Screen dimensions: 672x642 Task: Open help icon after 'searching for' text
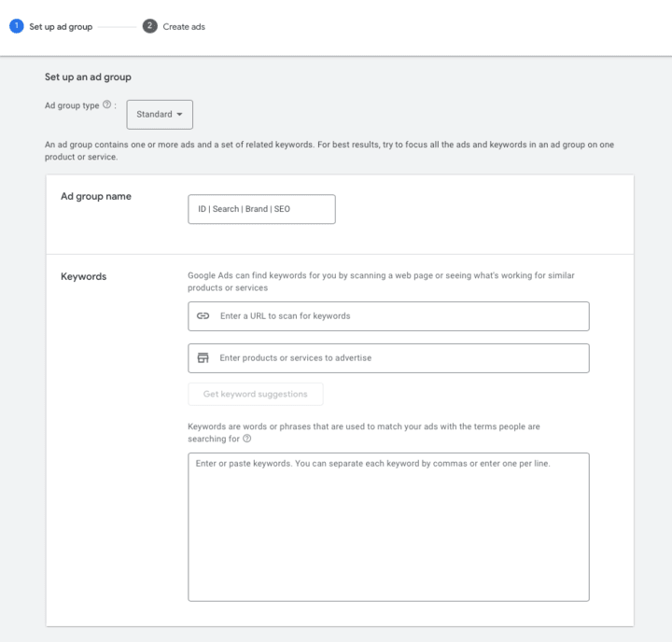pyautogui.click(x=246, y=439)
